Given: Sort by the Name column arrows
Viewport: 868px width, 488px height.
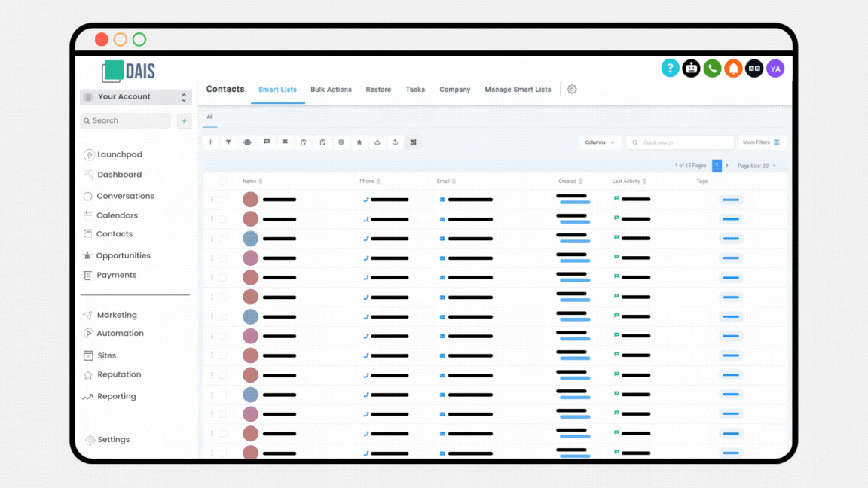Looking at the screenshot, I should 261,181.
